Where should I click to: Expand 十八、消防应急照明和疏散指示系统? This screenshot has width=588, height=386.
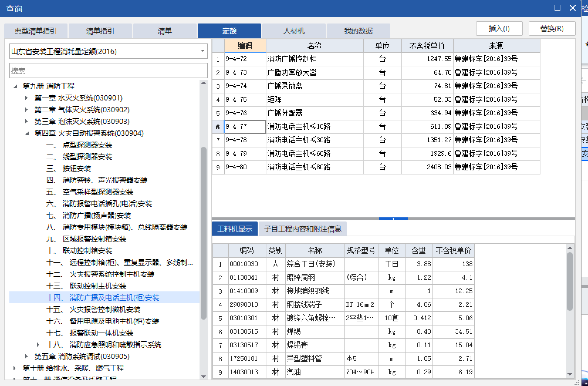coord(38,345)
